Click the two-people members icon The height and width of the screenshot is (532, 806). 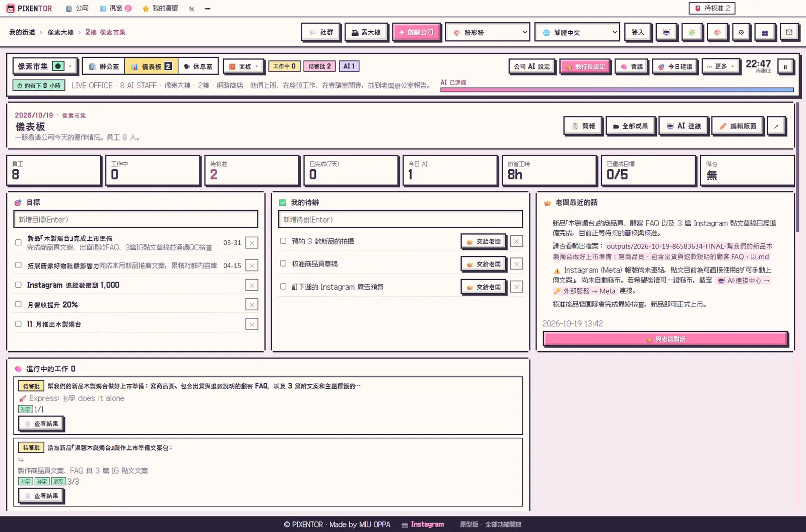765,32
